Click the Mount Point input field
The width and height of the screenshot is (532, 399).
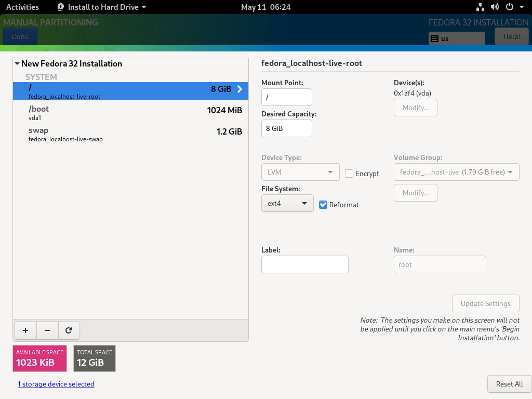pyautogui.click(x=287, y=97)
